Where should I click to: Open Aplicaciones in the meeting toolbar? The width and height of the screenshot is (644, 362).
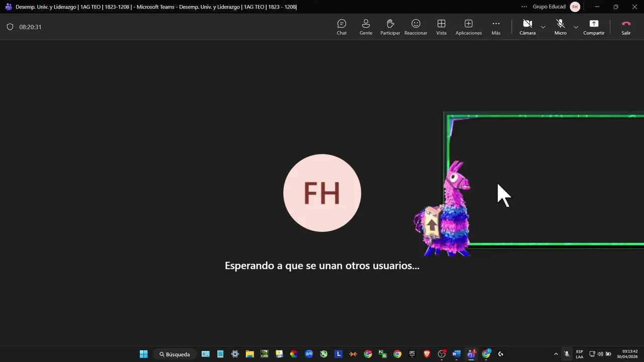[x=468, y=27]
